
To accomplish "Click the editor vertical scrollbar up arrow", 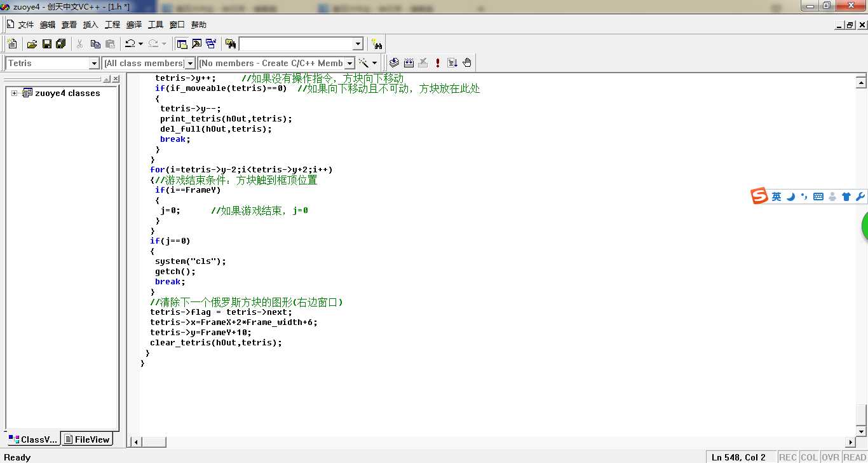I will click(861, 81).
